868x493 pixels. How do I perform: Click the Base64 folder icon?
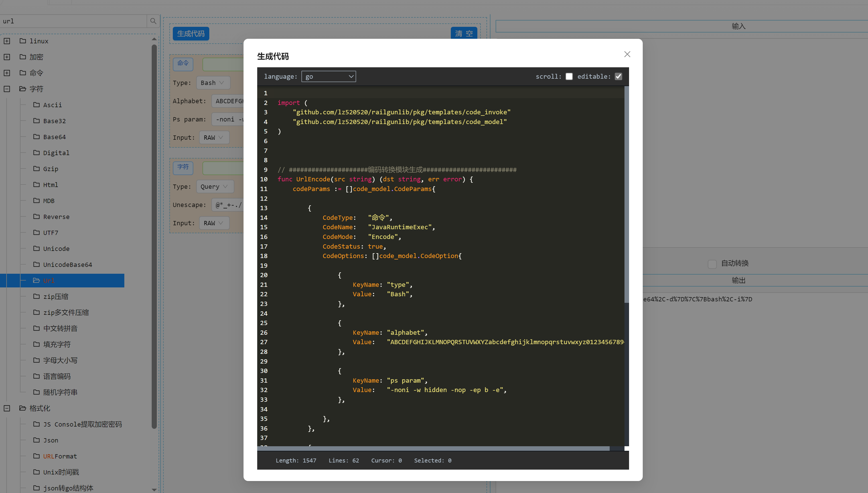pyautogui.click(x=36, y=137)
